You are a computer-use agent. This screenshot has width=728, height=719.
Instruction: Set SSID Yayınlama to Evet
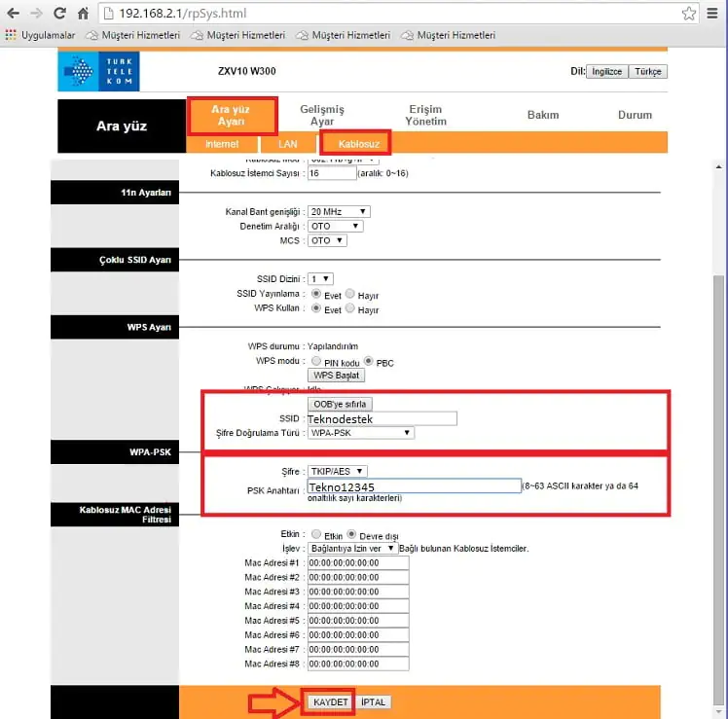tap(316, 294)
